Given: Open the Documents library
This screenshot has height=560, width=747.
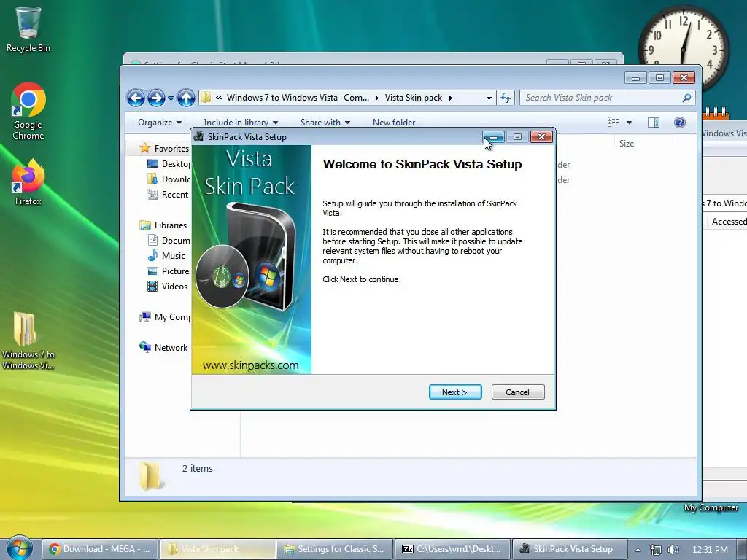Looking at the screenshot, I should click(169, 241).
